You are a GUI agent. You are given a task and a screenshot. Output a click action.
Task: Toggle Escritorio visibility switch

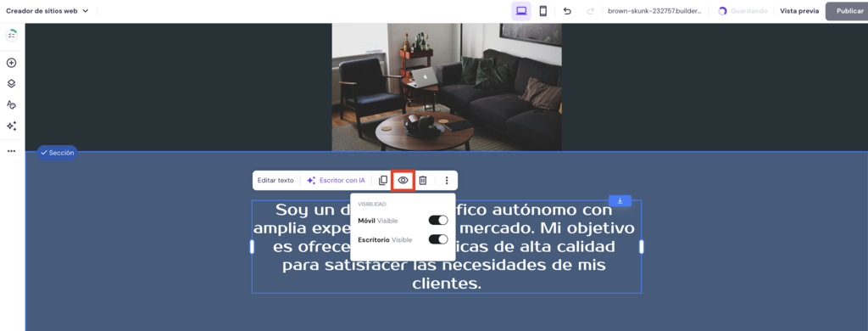click(438, 239)
